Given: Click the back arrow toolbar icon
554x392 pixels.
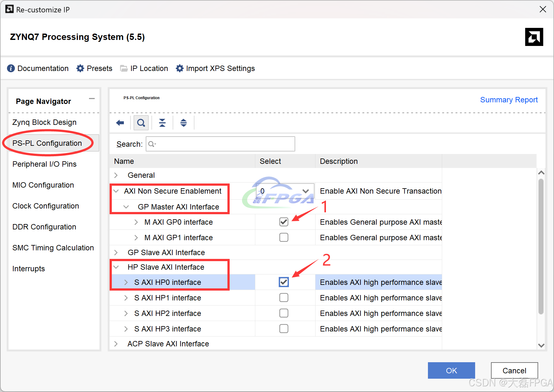Looking at the screenshot, I should click(x=120, y=123).
